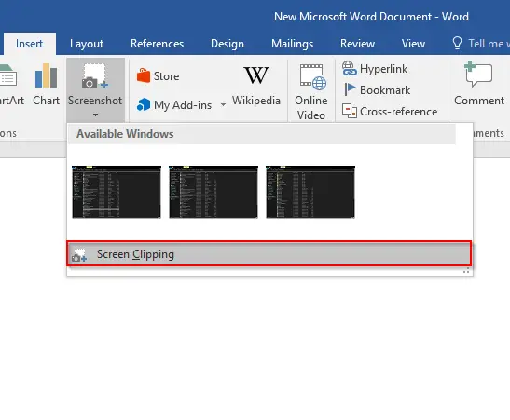Insert a Bookmark

pyautogui.click(x=378, y=90)
